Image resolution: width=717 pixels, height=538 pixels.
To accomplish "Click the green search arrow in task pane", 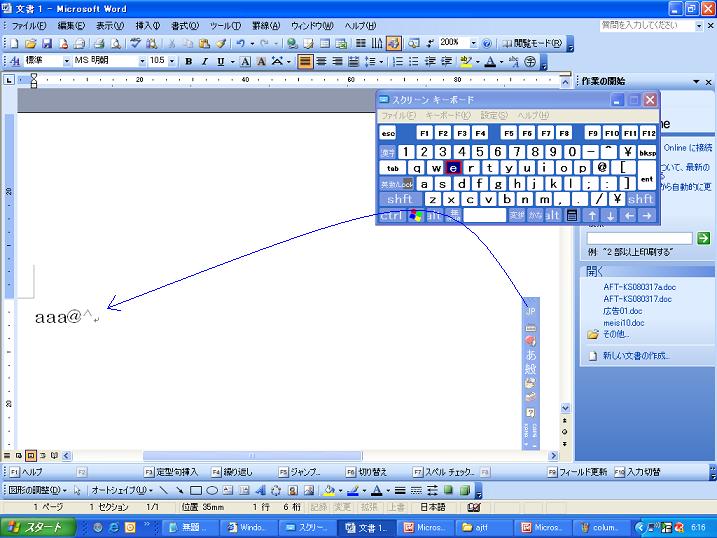I will point(703,238).
